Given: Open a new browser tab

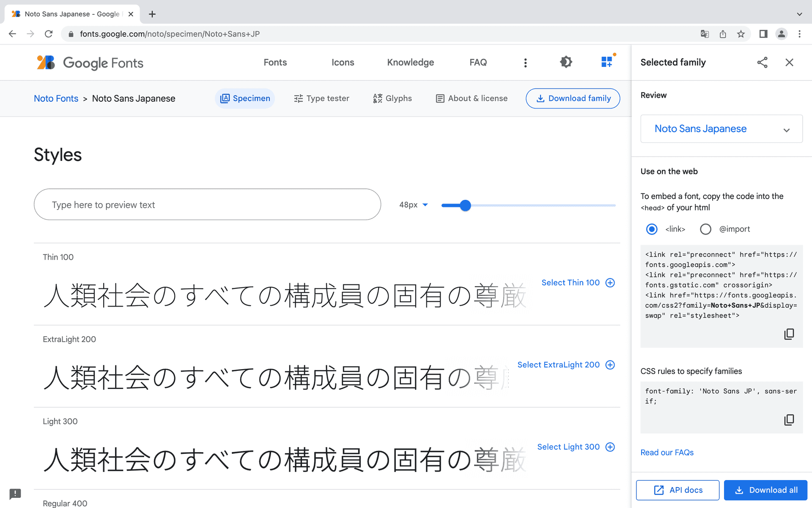Looking at the screenshot, I should pos(152,14).
